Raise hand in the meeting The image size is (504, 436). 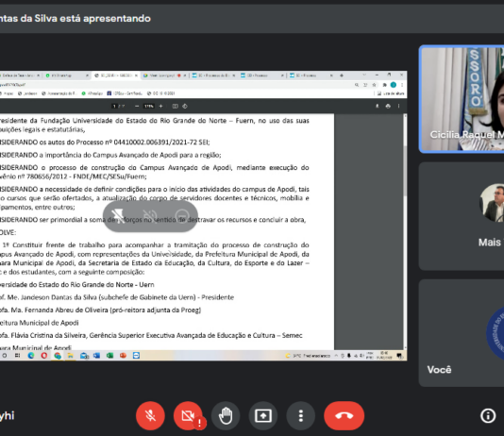click(226, 415)
